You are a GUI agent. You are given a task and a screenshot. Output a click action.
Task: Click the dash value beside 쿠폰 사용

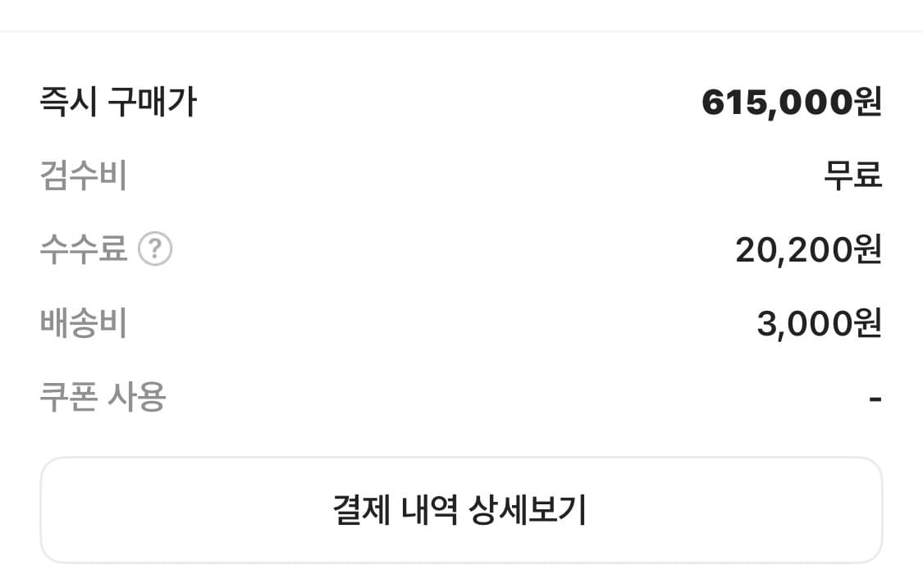point(875,399)
